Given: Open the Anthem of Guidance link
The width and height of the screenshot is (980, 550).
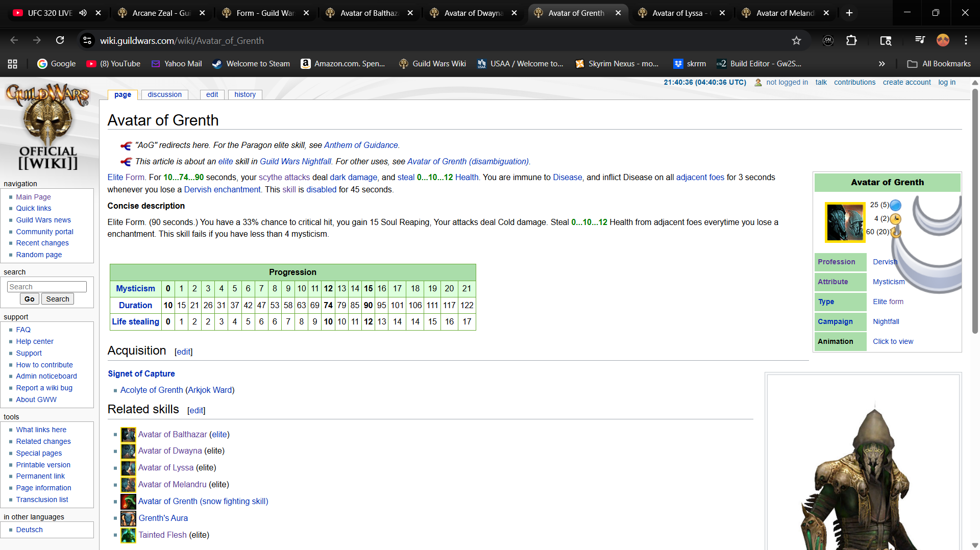Looking at the screenshot, I should pyautogui.click(x=361, y=145).
